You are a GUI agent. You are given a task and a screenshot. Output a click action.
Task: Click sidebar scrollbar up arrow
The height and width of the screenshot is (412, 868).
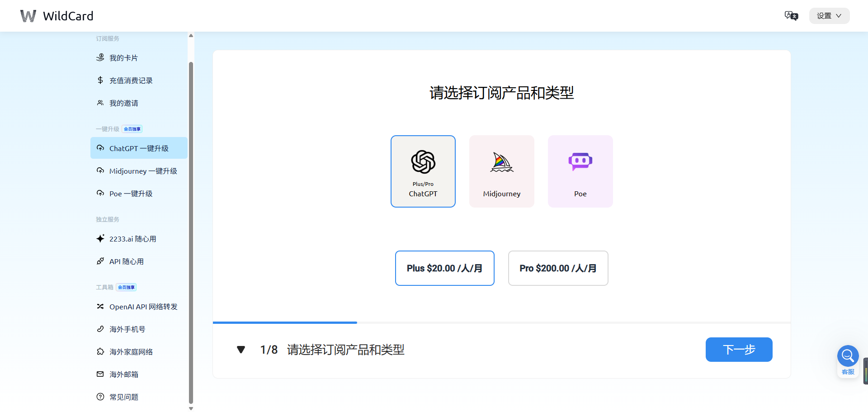tap(191, 35)
